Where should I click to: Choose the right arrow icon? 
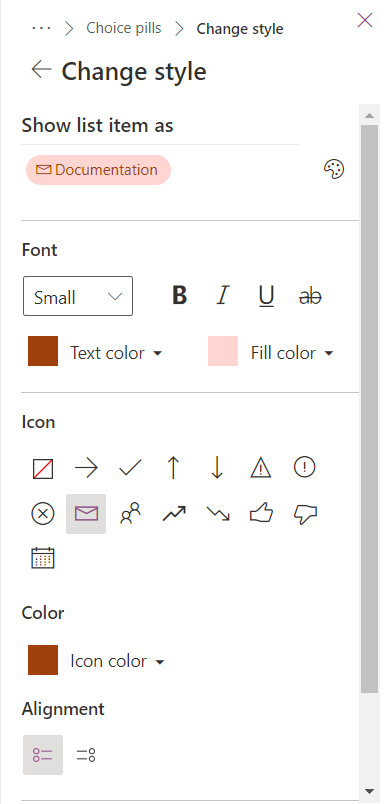[86, 469]
